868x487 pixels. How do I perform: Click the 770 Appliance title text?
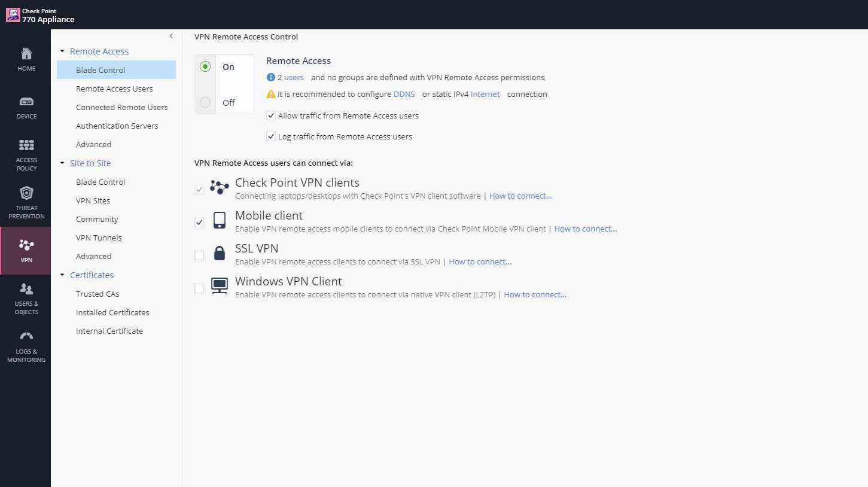(48, 19)
